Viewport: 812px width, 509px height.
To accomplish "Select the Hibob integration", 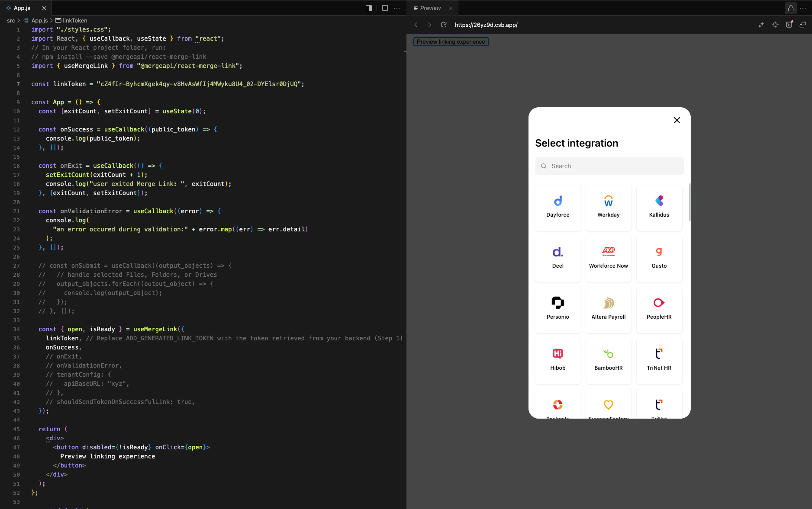I will coord(557,360).
